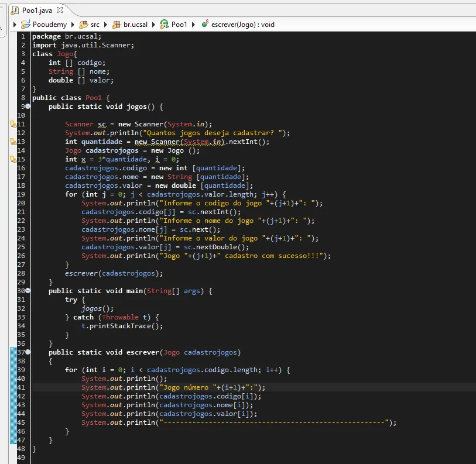Screen dimensions: 476x464
Task: Close the Poo1.java tab
Action: 61,10
